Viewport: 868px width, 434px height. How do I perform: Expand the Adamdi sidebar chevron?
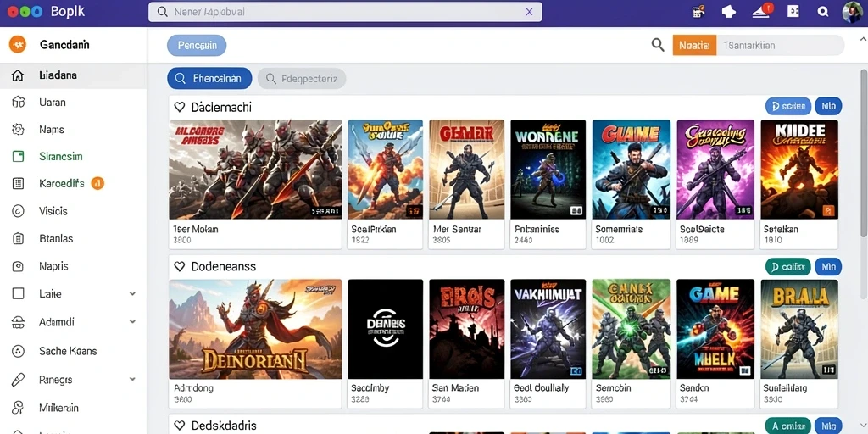coord(132,321)
